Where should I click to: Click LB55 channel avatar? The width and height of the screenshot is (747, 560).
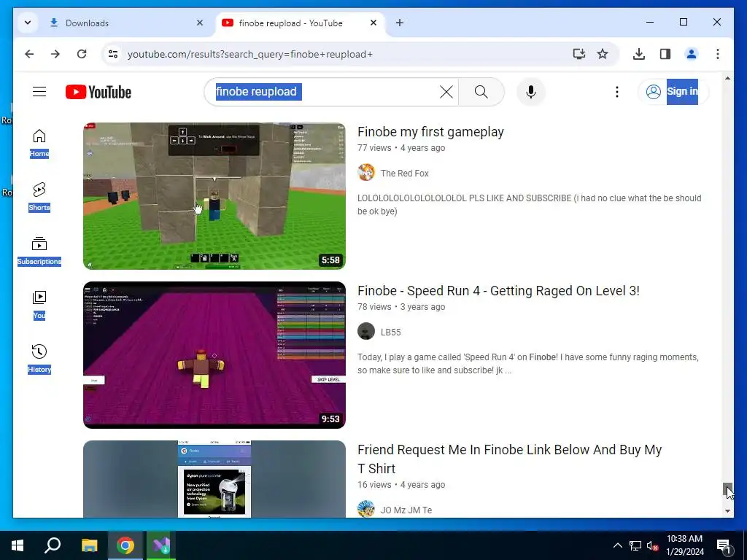click(366, 332)
